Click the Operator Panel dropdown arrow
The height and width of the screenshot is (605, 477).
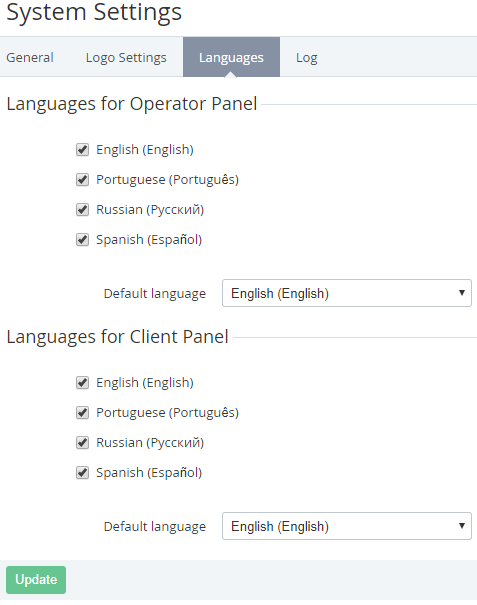(x=462, y=293)
